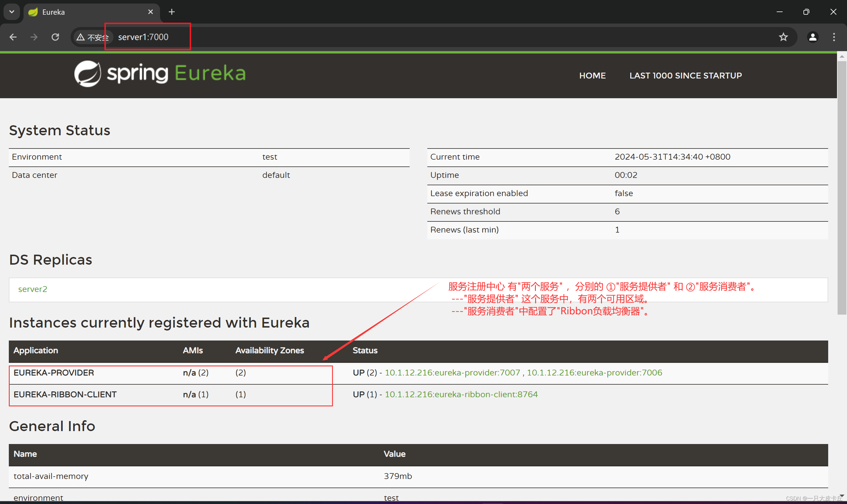
Task: Click the Spring Eureka logo
Action: (x=160, y=74)
